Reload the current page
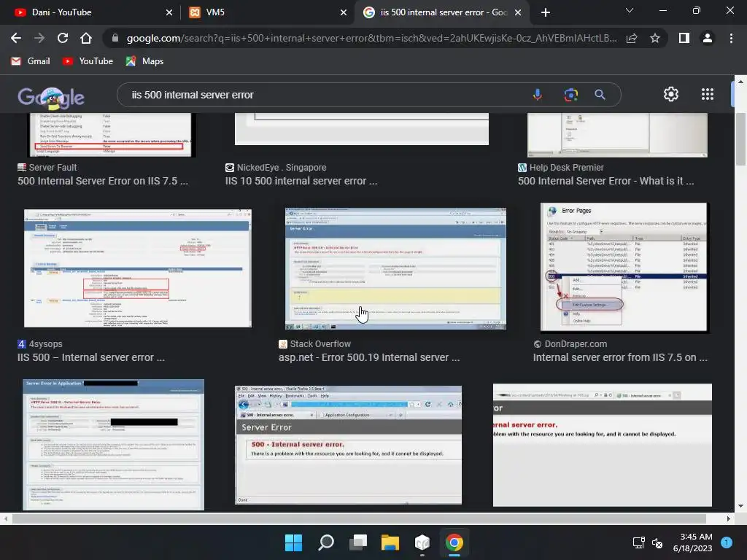The image size is (747, 560). point(63,38)
